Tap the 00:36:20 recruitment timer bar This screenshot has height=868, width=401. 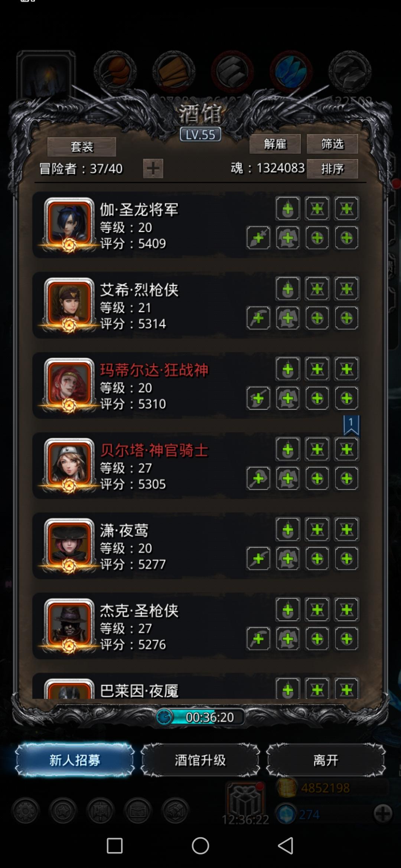point(200,717)
